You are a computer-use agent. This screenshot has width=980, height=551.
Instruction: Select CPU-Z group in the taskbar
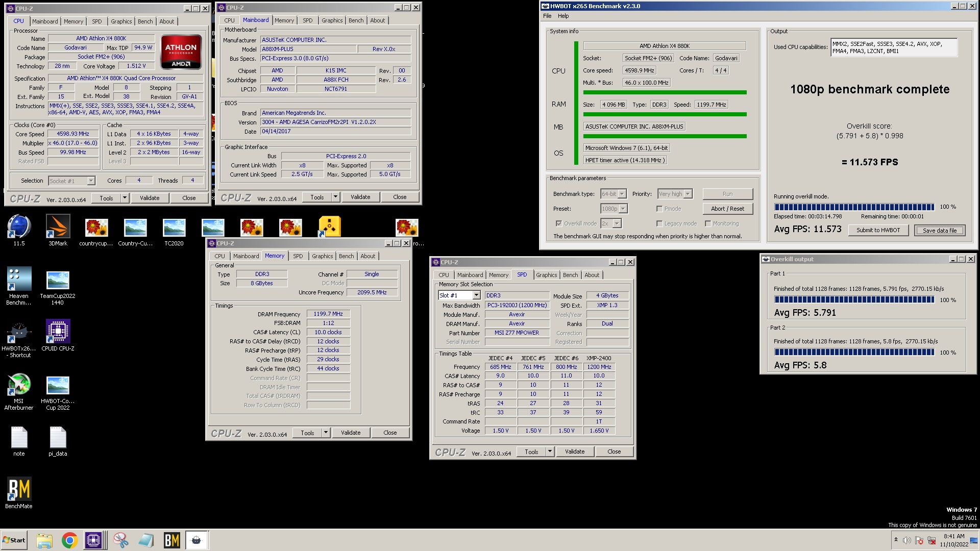(94, 540)
